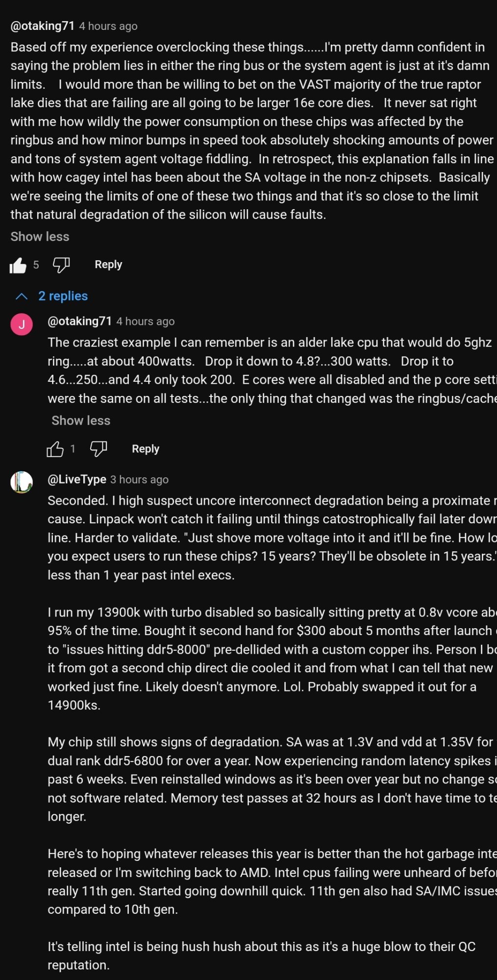Open LiveType's profile picture
The width and height of the screenshot is (497, 980).
[22, 482]
